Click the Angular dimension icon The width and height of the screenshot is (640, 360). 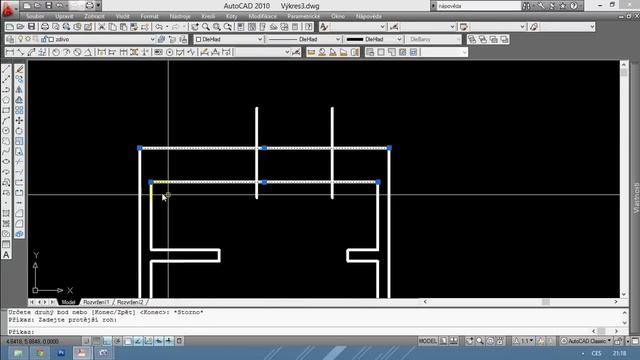pyautogui.click(x=88, y=52)
